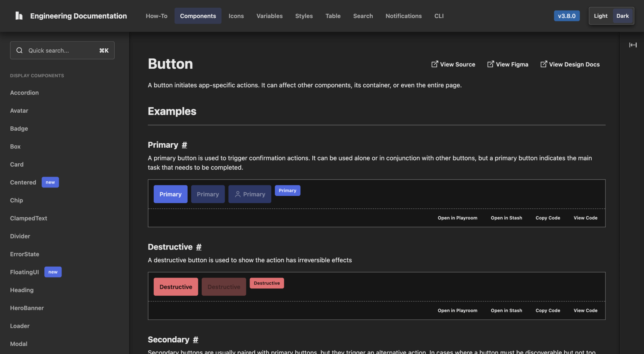644x354 pixels.
Task: Click the external link icon beside View Source
Action: (x=435, y=64)
